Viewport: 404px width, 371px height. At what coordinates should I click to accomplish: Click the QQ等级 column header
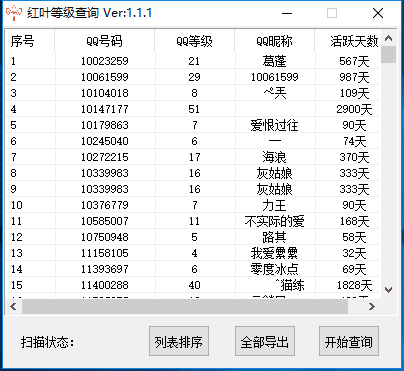194,41
